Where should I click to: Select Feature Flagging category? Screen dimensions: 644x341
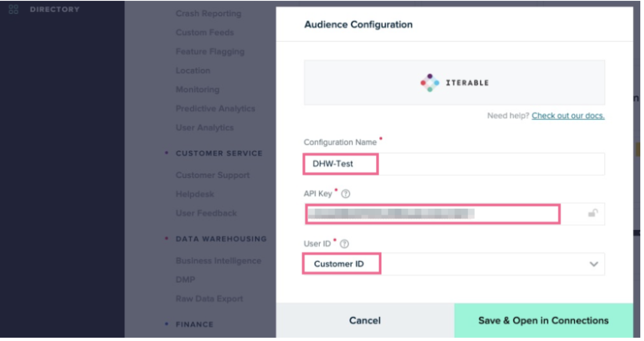pos(210,52)
